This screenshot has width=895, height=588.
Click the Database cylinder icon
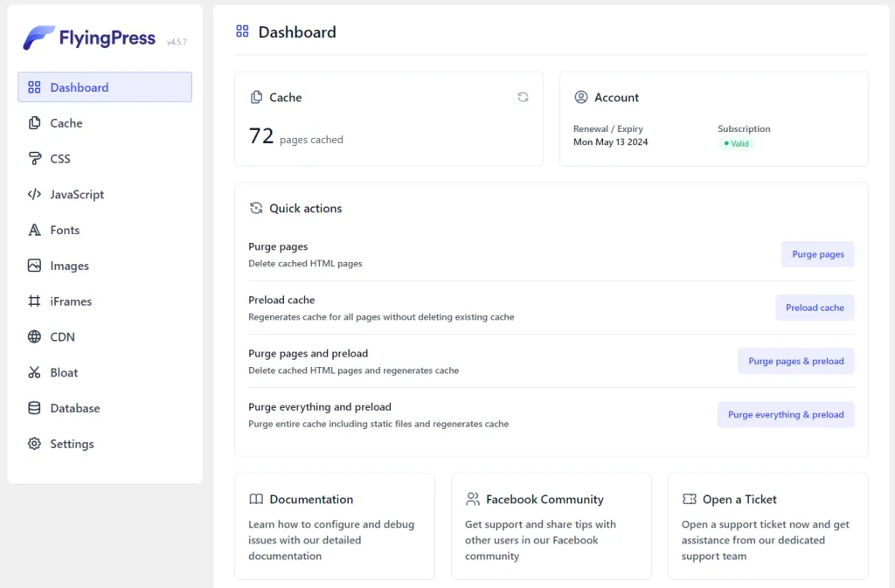click(x=34, y=408)
